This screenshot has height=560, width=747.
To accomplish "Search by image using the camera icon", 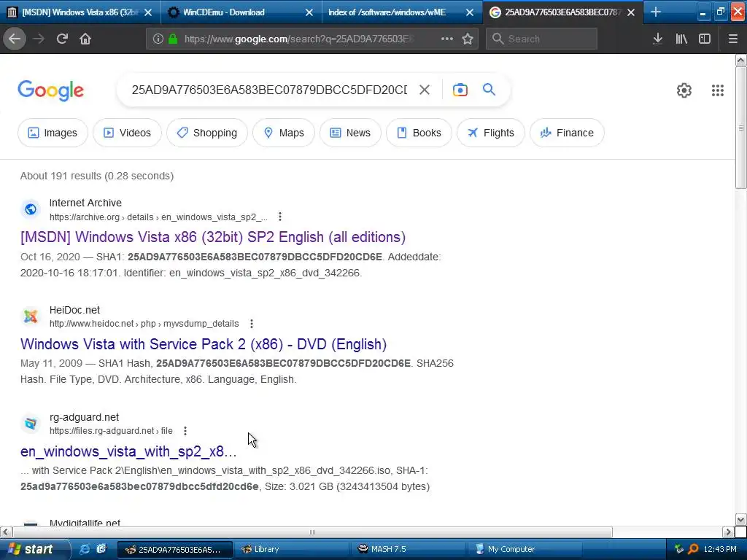I will coord(460,90).
